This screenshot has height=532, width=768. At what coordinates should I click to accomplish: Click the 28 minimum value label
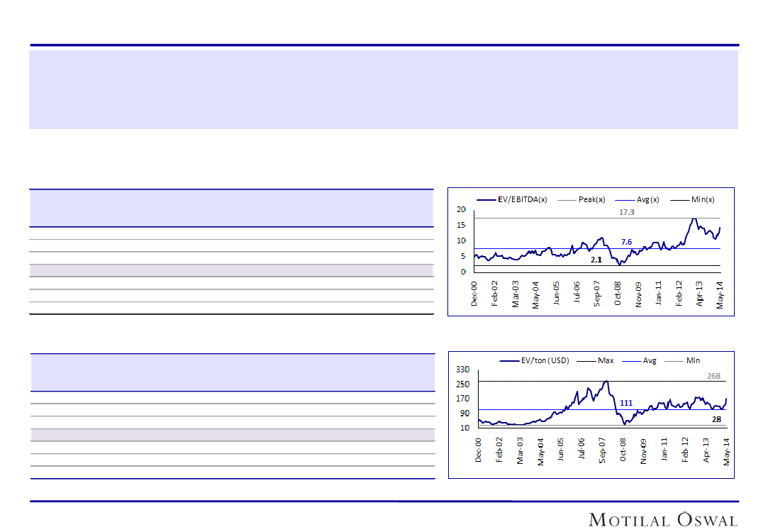click(717, 419)
